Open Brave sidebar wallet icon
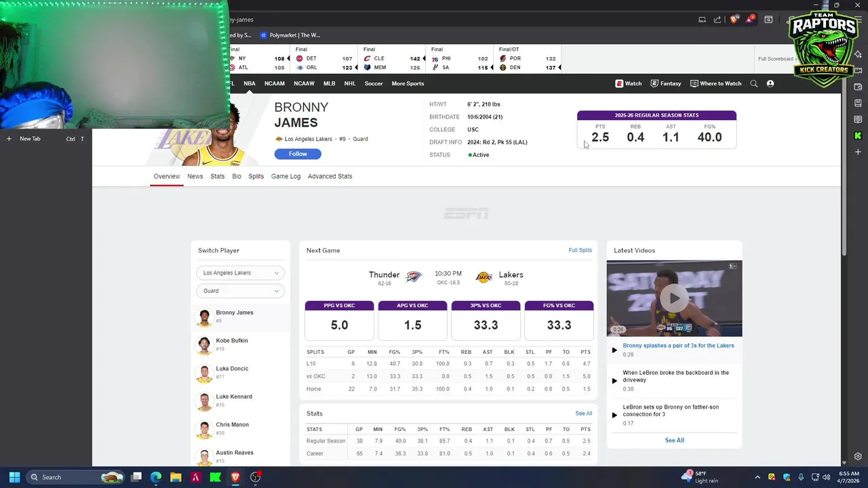The image size is (868, 488). coord(858,87)
